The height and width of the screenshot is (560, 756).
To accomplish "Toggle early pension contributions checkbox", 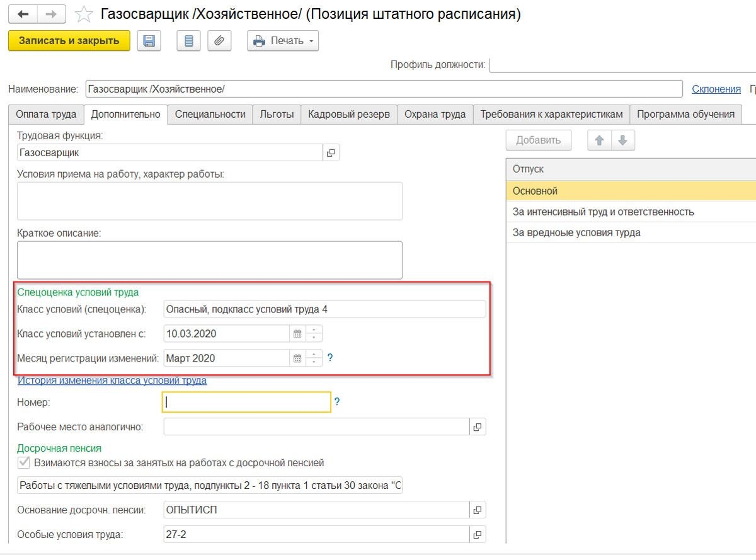I will tap(24, 463).
